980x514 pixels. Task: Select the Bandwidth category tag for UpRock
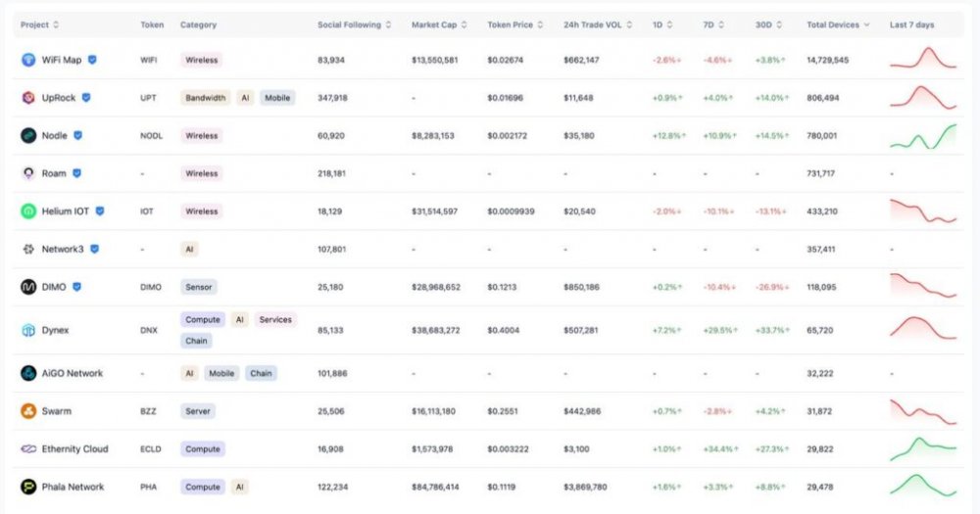(x=205, y=98)
